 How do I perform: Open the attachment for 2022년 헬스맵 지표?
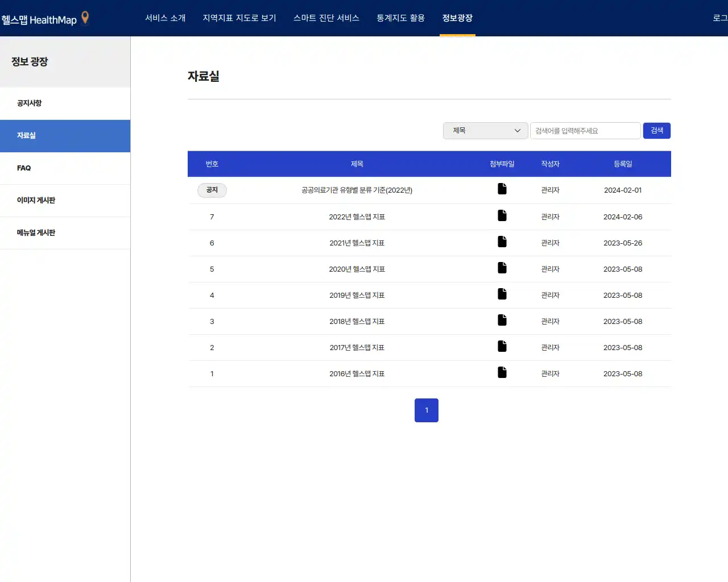[x=502, y=216]
